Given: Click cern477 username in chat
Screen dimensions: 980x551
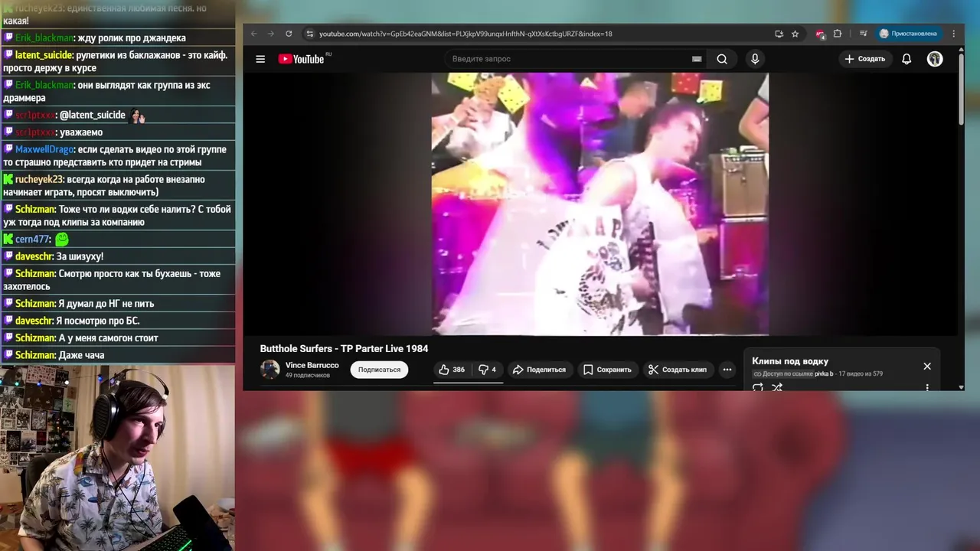Looking at the screenshot, I should pos(32,240).
